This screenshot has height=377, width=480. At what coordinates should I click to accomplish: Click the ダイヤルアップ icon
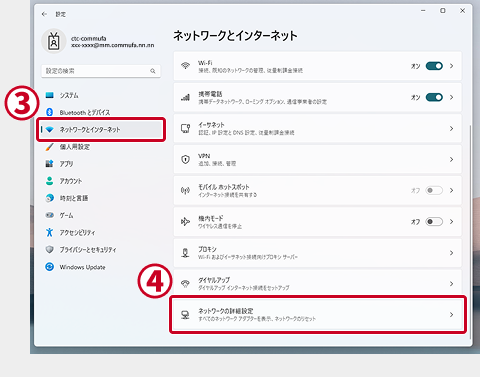point(185,284)
